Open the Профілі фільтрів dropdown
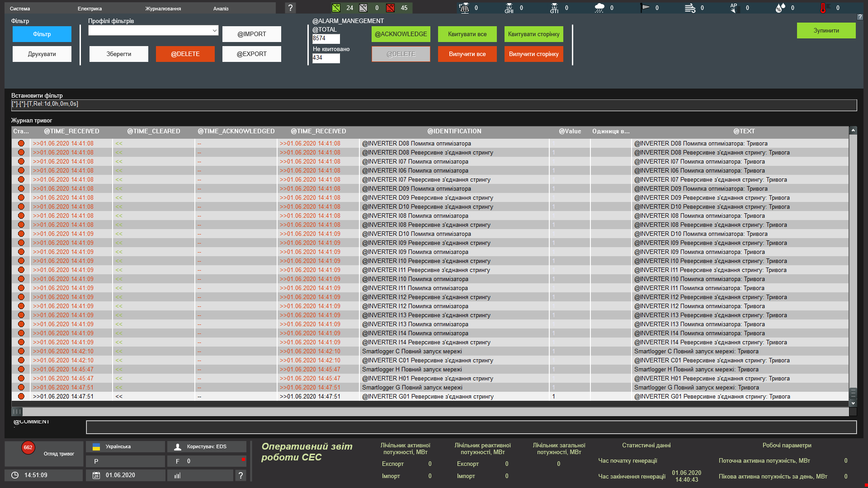 pos(153,30)
